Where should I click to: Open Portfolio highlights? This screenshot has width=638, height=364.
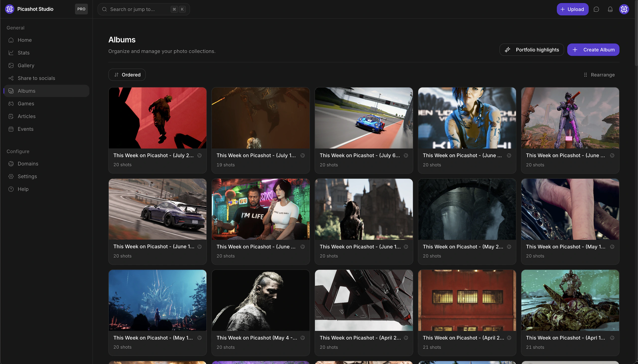point(532,50)
